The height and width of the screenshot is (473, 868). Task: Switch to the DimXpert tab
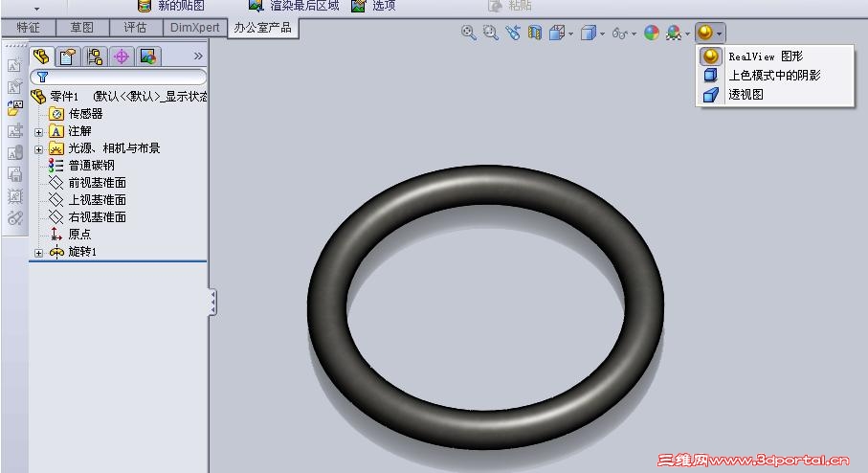[195, 27]
